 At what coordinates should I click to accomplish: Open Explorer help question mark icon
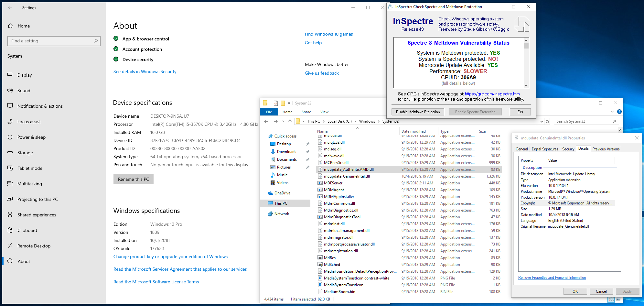[x=619, y=112]
